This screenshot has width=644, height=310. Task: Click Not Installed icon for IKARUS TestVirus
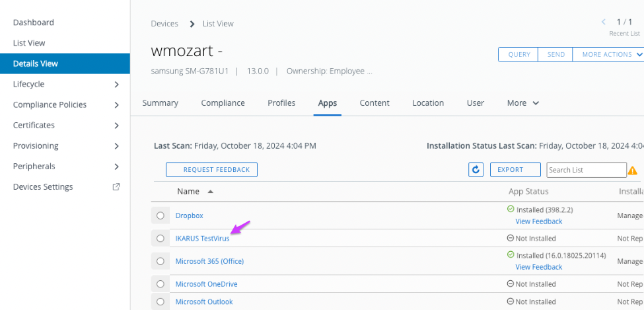click(510, 238)
